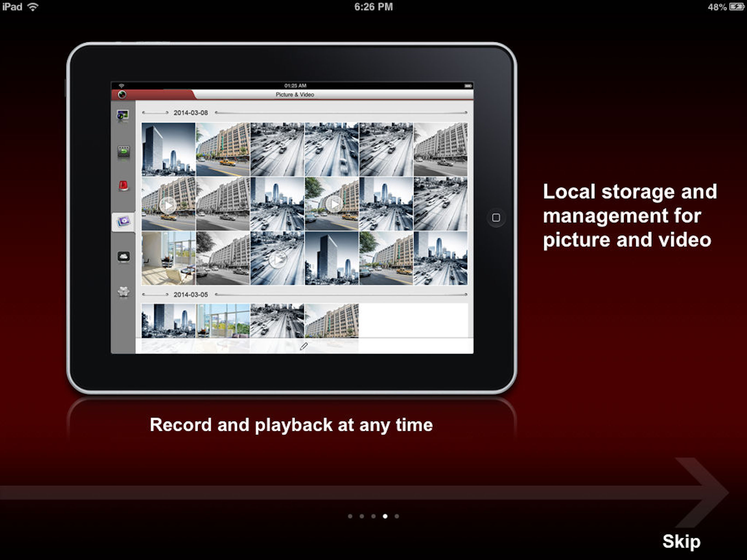The width and height of the screenshot is (747, 560).
Task: Open the Live View sidebar icon
Action: [x=123, y=116]
